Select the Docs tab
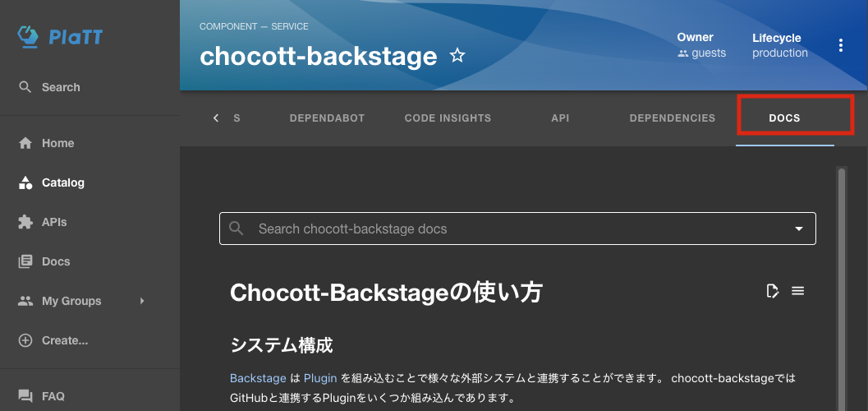The width and height of the screenshot is (868, 411). tap(784, 118)
